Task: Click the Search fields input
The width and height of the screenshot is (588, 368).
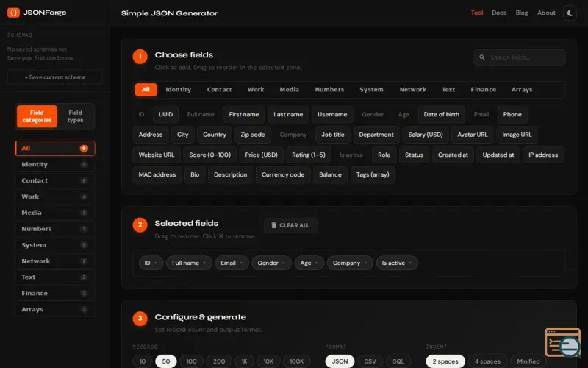Action: tap(520, 57)
